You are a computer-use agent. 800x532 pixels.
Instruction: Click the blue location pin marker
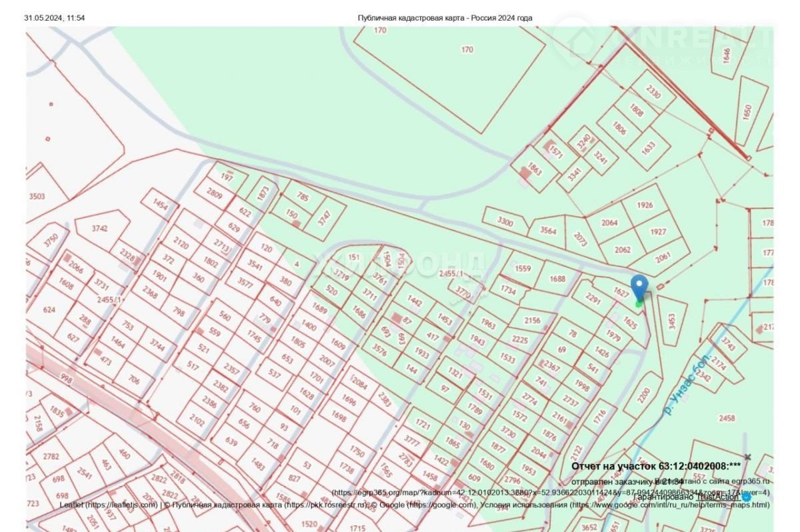[x=639, y=287]
